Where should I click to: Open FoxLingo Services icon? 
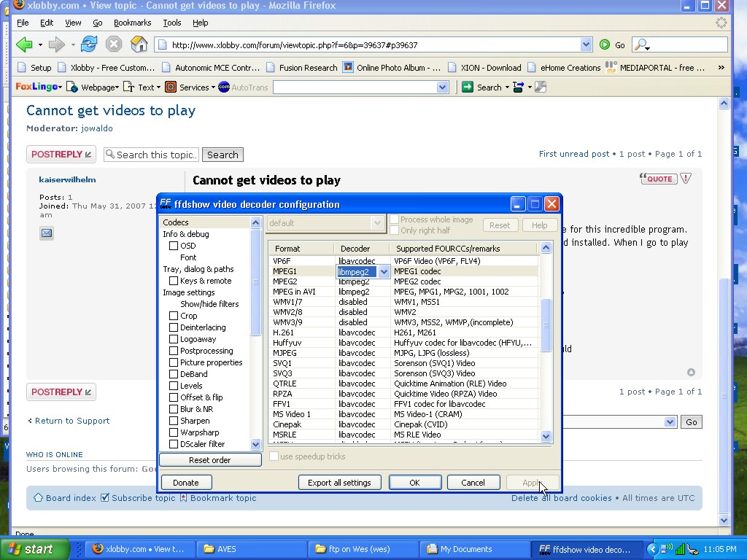[x=171, y=87]
